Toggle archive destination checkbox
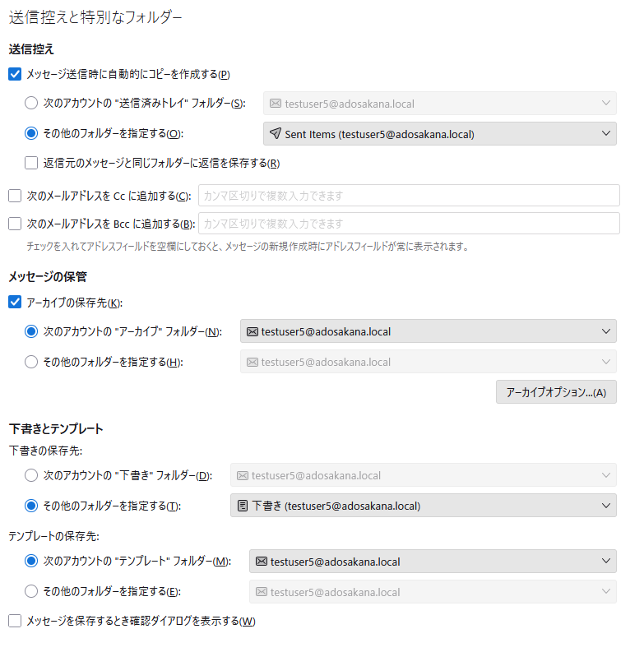The image size is (644, 652). (14, 303)
